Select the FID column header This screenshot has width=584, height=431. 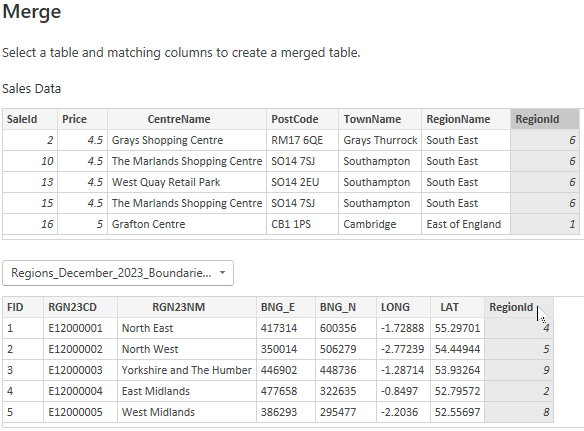(x=23, y=307)
